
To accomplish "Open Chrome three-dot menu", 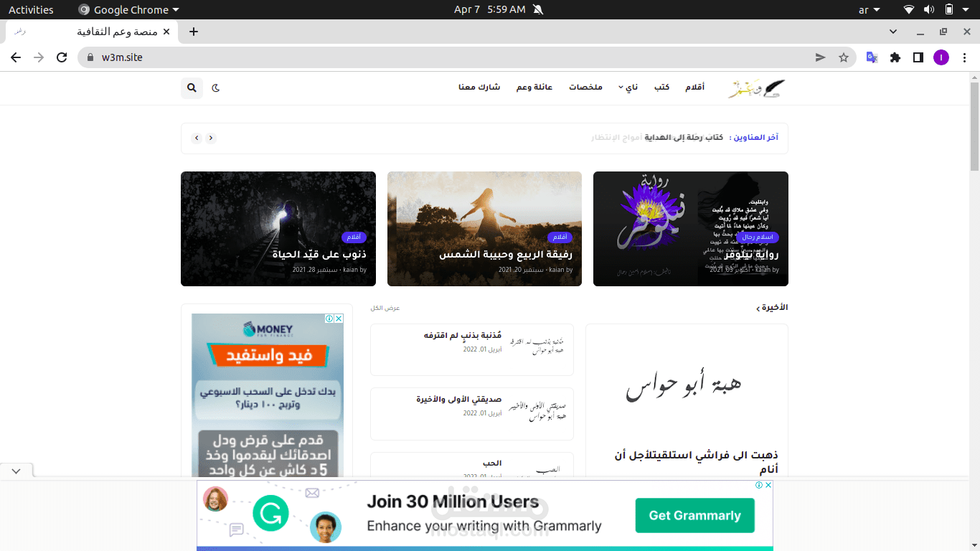I will [963, 57].
